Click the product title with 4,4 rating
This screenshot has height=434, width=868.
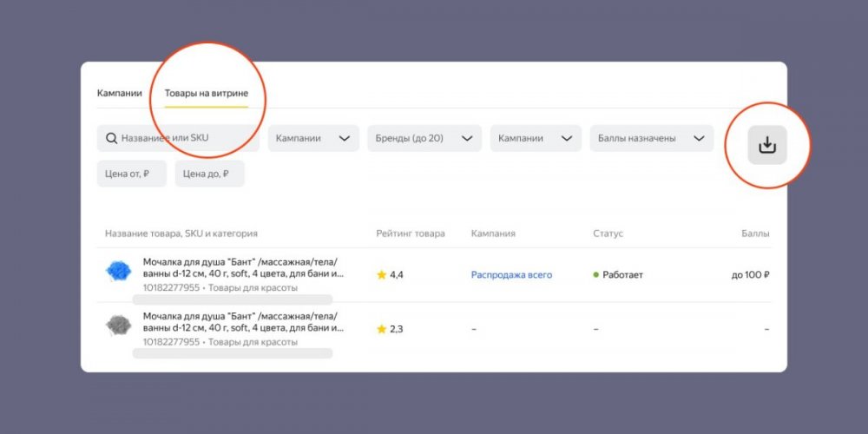[243, 267]
